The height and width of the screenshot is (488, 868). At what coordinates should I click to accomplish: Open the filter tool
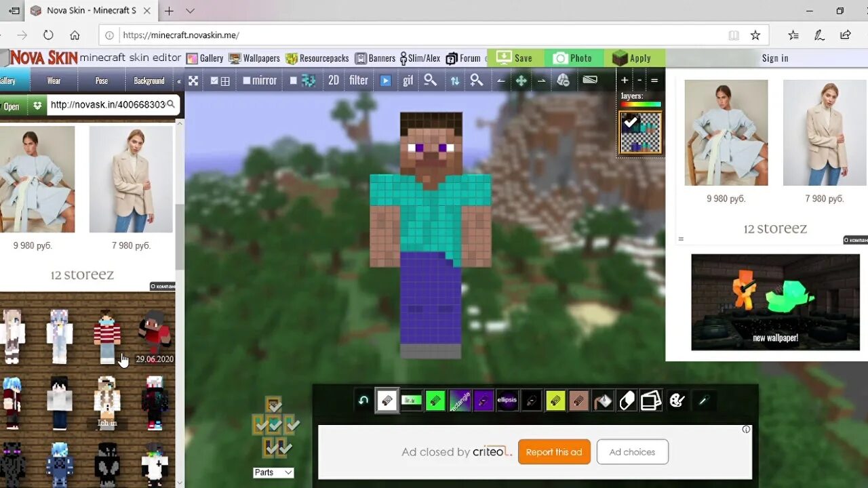pyautogui.click(x=359, y=80)
